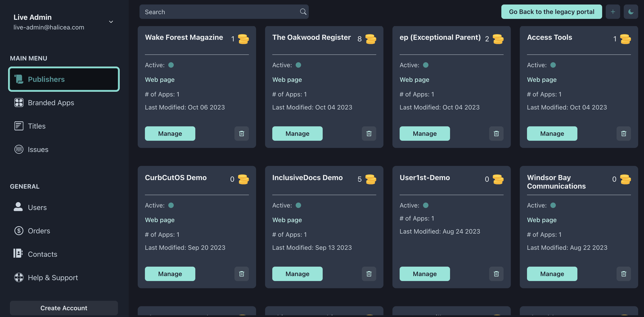Image resolution: width=644 pixels, height=317 pixels.
Task: Select Orders menu item
Action: [39, 231]
